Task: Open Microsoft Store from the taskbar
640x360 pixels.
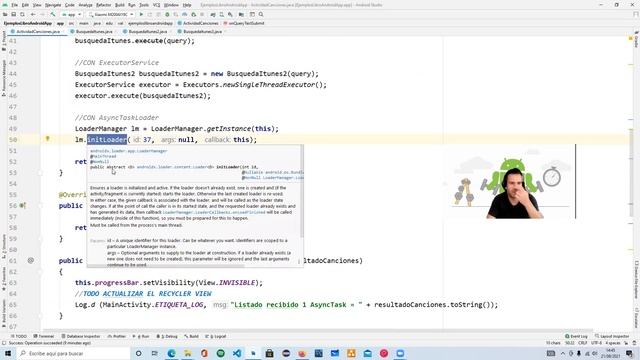Action: [x=269, y=353]
